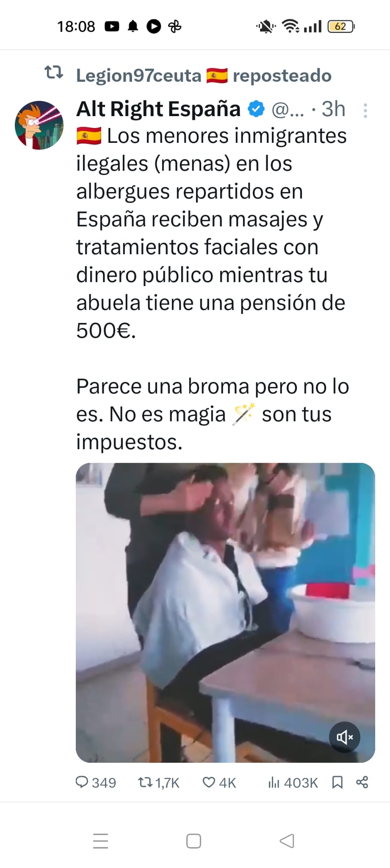
Task: Open the Alt Right España account name
Action: point(158,109)
